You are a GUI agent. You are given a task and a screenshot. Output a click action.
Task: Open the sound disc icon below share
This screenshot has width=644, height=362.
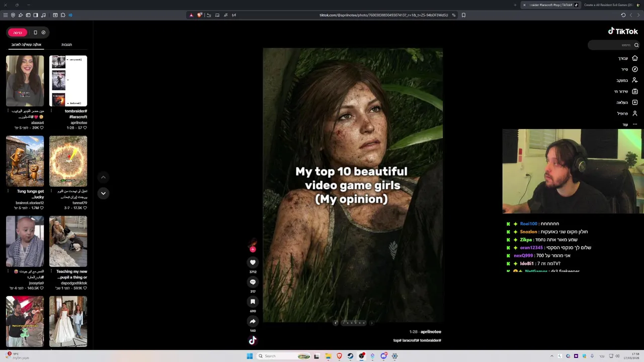tap(253, 340)
